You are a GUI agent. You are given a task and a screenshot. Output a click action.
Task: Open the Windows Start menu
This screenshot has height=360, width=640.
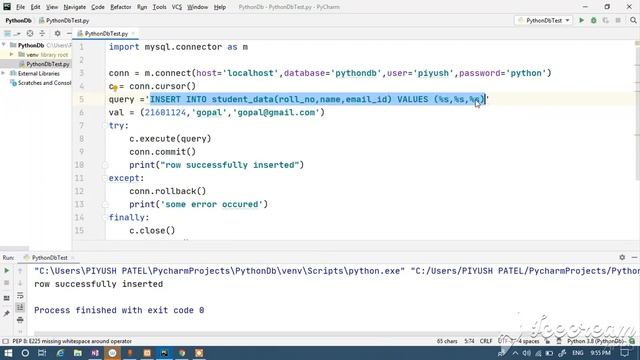click(x=8, y=353)
